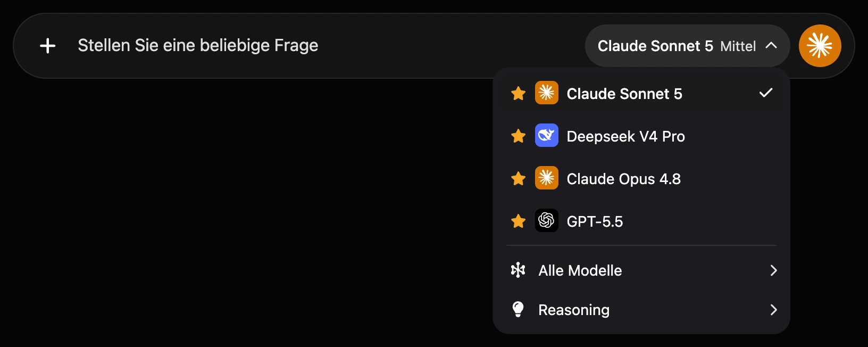Click the Claude Sonnet 5 model logo
Viewport: 868px width, 347px height.
(x=546, y=93)
